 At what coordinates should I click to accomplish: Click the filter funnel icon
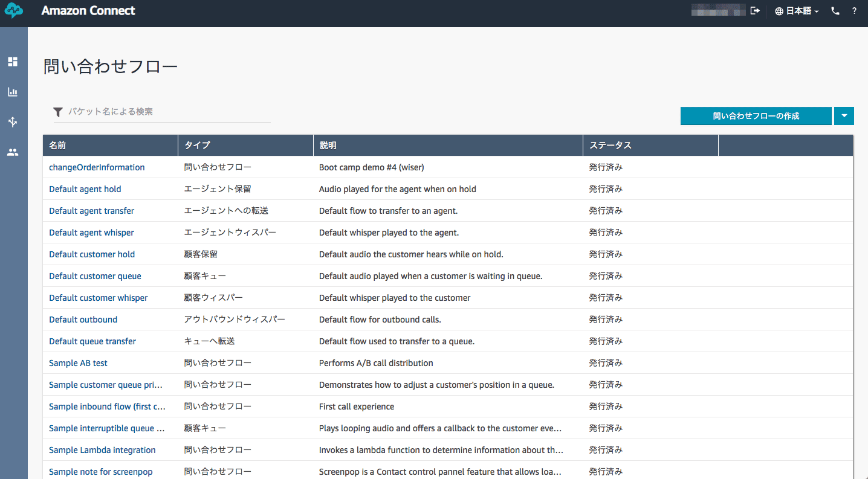point(58,112)
